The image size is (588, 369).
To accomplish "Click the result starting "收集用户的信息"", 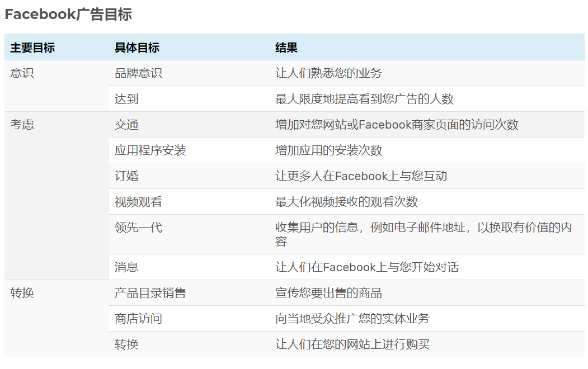I will coord(424,234).
